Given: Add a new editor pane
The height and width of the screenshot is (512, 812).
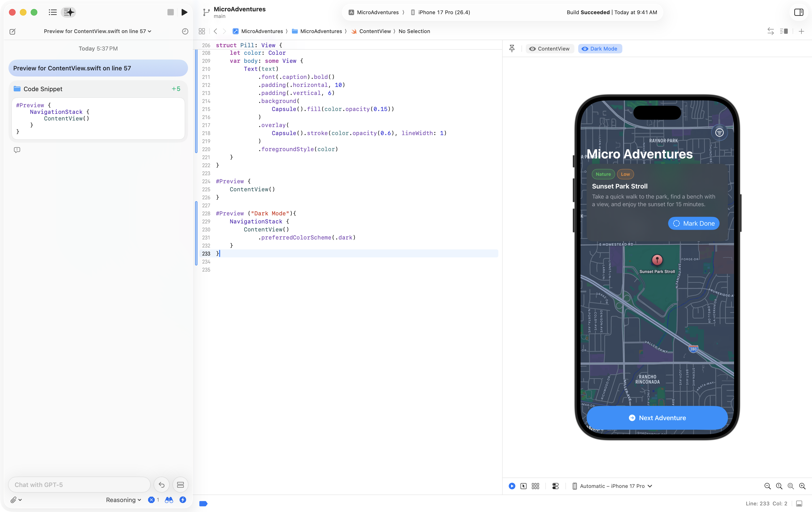Looking at the screenshot, I should tap(801, 31).
